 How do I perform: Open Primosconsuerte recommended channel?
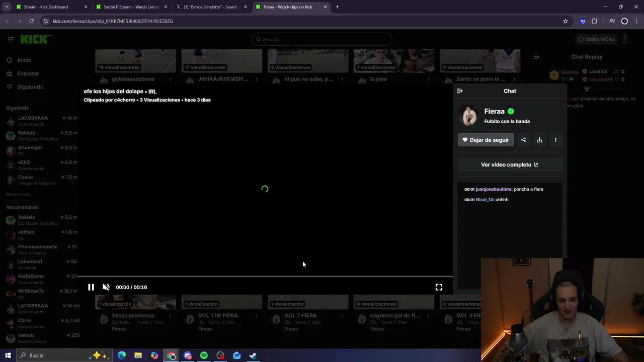[41, 249]
